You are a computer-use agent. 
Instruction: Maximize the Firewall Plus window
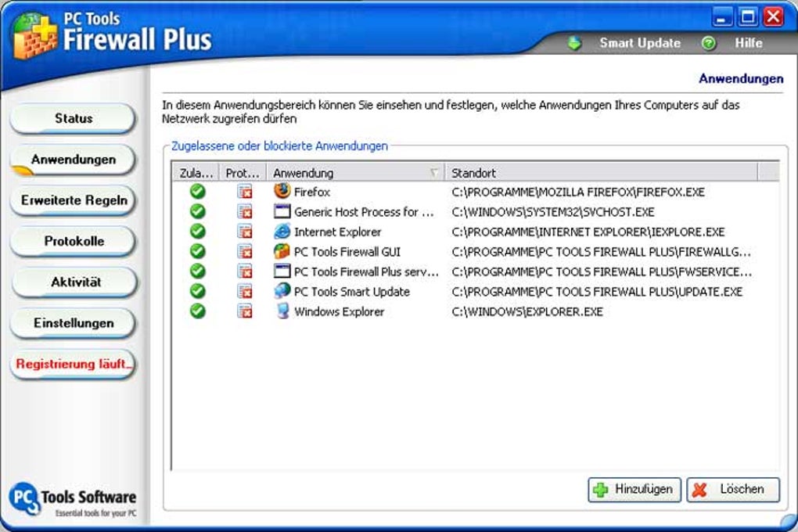pos(747,16)
